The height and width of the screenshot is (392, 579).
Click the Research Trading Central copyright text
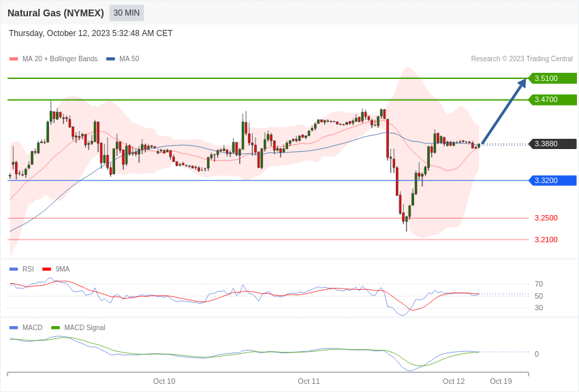(522, 59)
